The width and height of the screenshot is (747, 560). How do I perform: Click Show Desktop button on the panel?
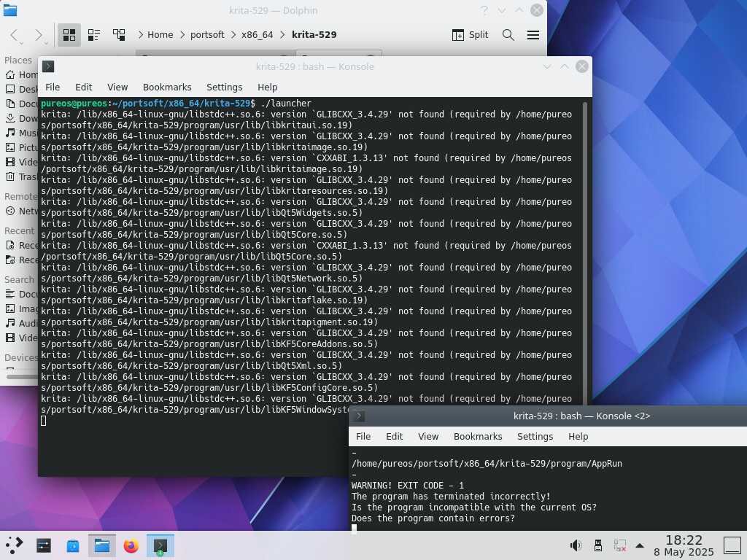tap(732, 545)
